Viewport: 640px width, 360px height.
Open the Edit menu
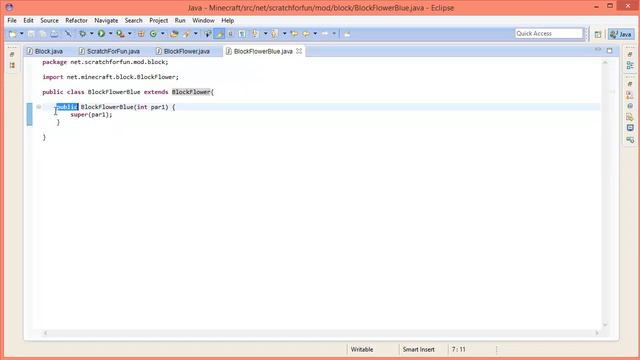pos(28,20)
